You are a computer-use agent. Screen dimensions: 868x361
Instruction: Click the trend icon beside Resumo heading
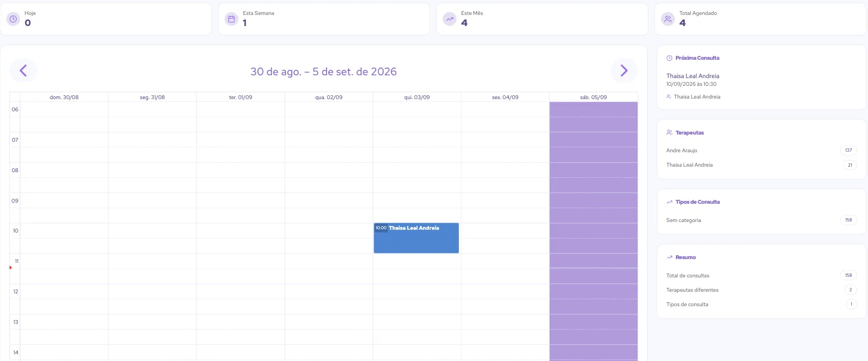(669, 257)
